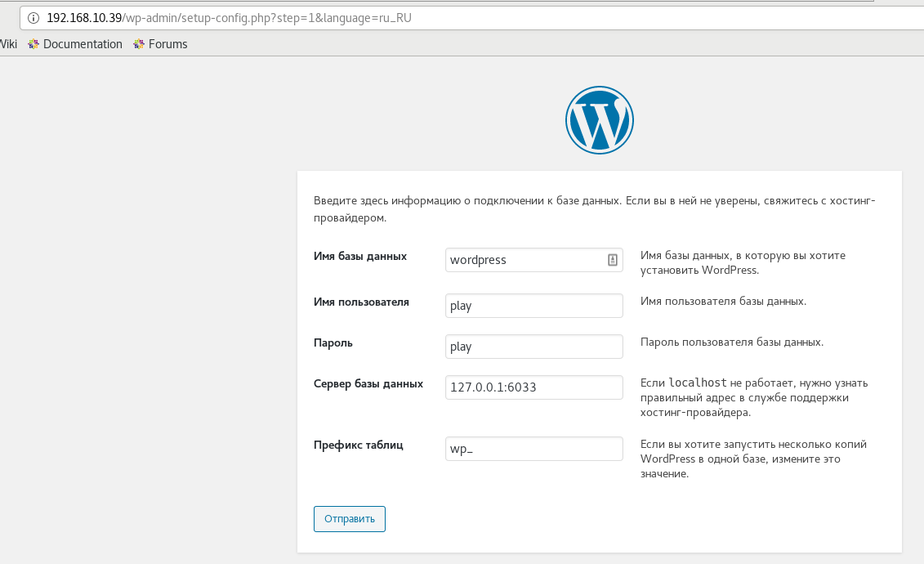The height and width of the screenshot is (564, 924).
Task: Click the Пароль input field
Action: pyautogui.click(x=533, y=347)
